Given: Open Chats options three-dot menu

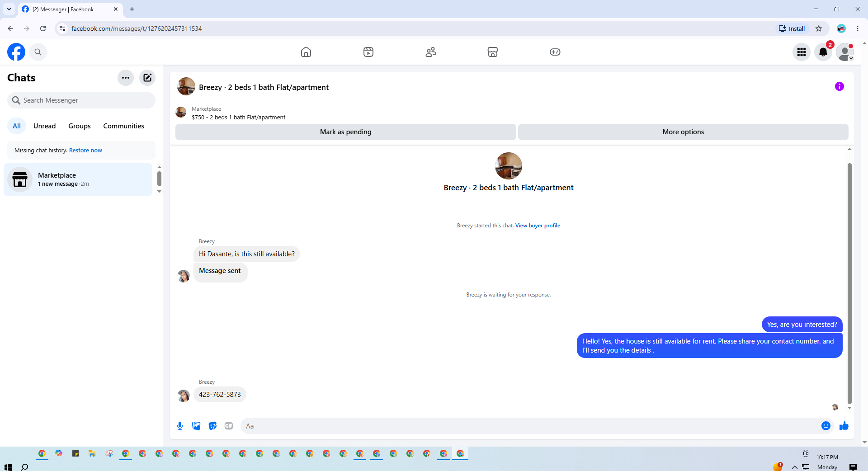Looking at the screenshot, I should pos(126,78).
